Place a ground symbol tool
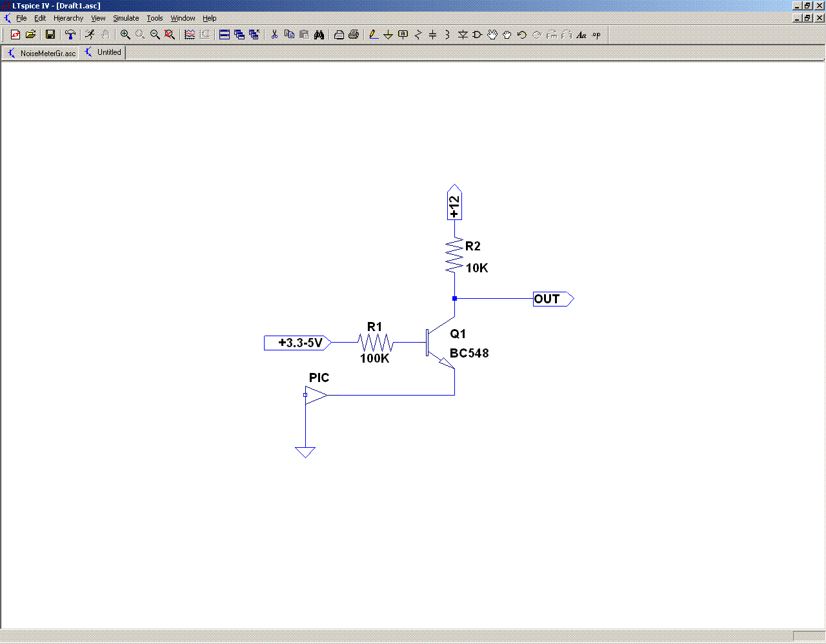This screenshot has height=644, width=826. 388,35
